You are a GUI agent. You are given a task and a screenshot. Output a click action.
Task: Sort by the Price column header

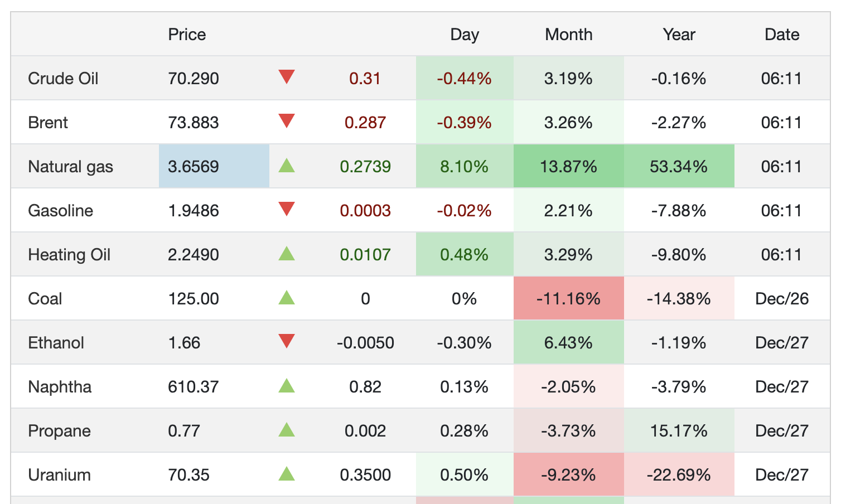pos(187,35)
